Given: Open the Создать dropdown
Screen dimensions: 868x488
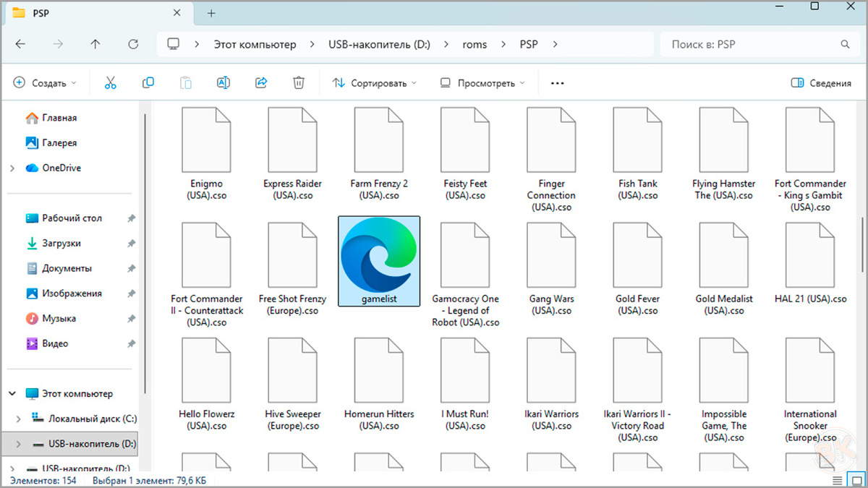Looking at the screenshot, I should [x=45, y=83].
